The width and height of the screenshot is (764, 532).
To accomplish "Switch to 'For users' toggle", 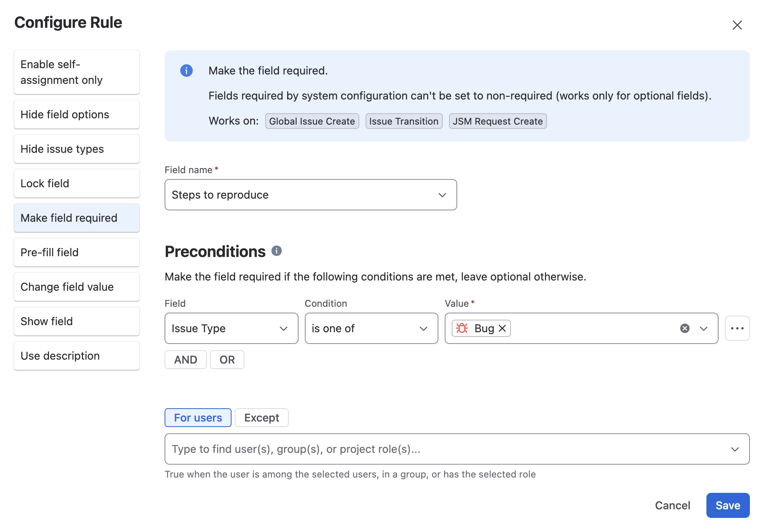I will 198,418.
